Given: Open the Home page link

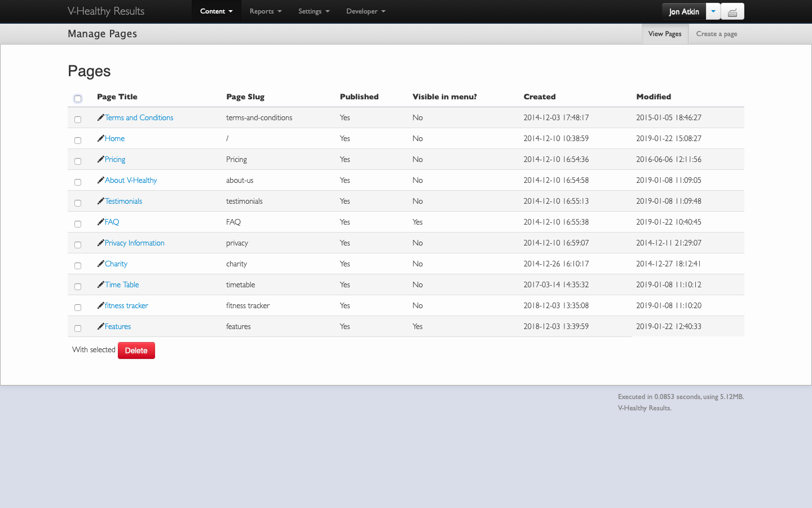Looking at the screenshot, I should pos(114,138).
